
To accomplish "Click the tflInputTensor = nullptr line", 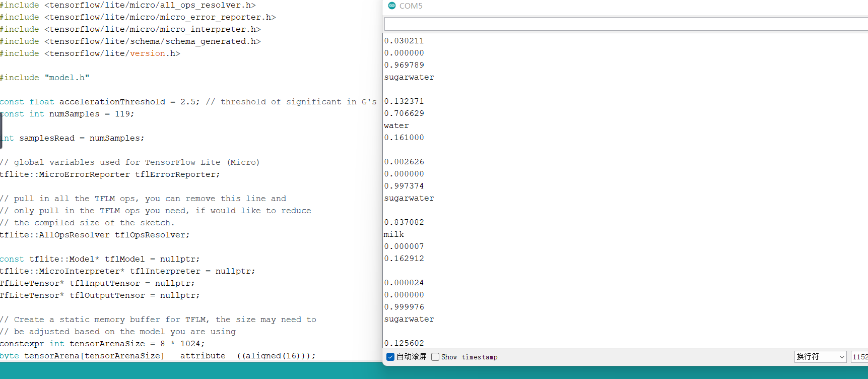I will [x=98, y=283].
